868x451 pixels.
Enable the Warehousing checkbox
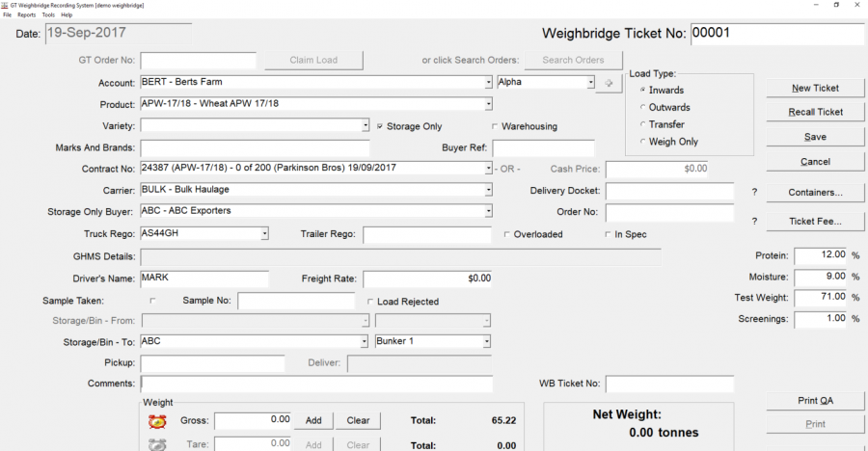[496, 126]
